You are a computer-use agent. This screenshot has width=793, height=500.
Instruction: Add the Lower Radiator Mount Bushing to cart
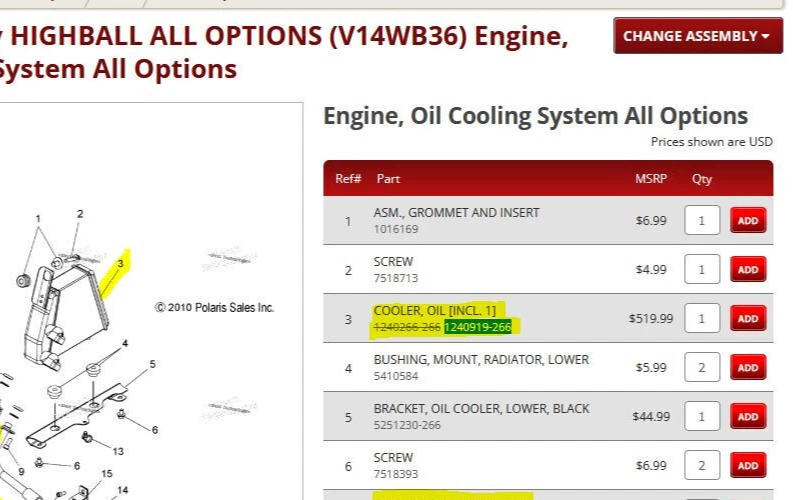tap(748, 367)
